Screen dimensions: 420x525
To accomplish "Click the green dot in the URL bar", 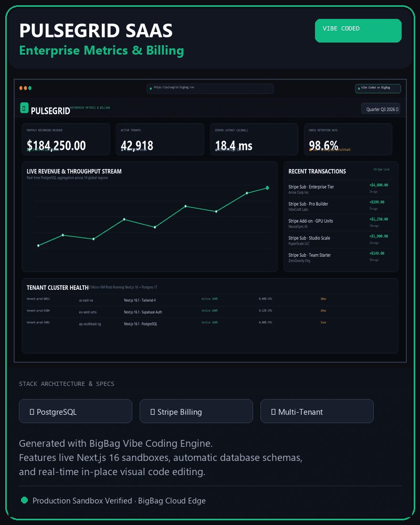I will tap(151, 88).
